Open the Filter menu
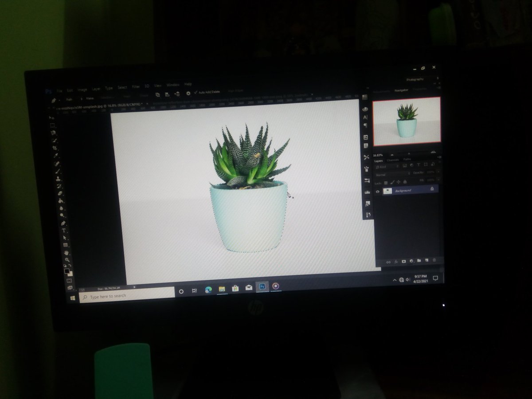 tap(136, 86)
